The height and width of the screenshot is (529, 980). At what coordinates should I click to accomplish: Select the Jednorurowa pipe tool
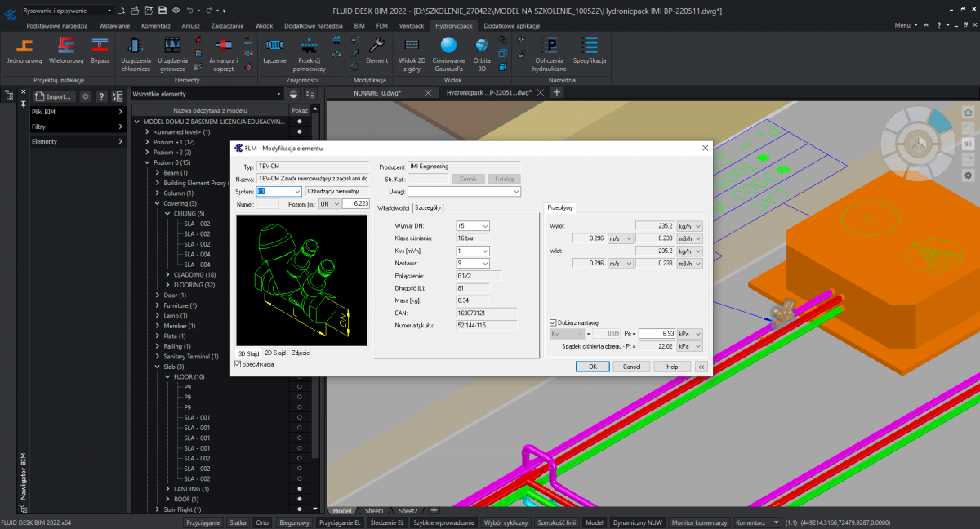click(x=24, y=51)
